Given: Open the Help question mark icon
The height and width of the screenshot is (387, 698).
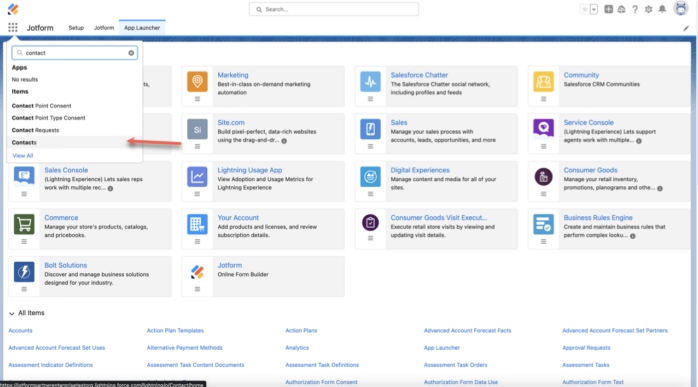Looking at the screenshot, I should [635, 9].
